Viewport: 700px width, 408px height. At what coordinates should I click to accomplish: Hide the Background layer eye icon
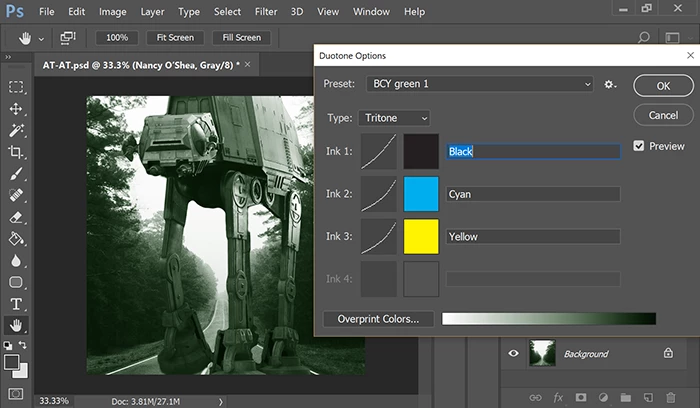[x=513, y=354]
